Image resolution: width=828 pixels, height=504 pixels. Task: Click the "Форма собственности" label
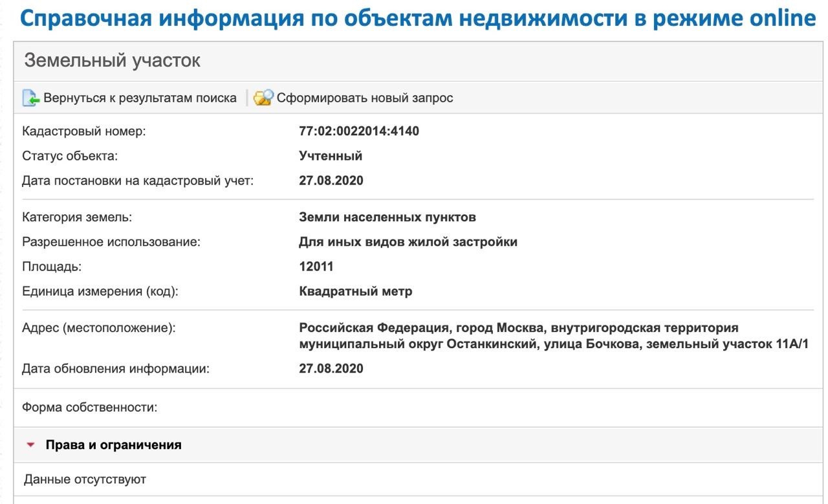pyautogui.click(x=90, y=408)
